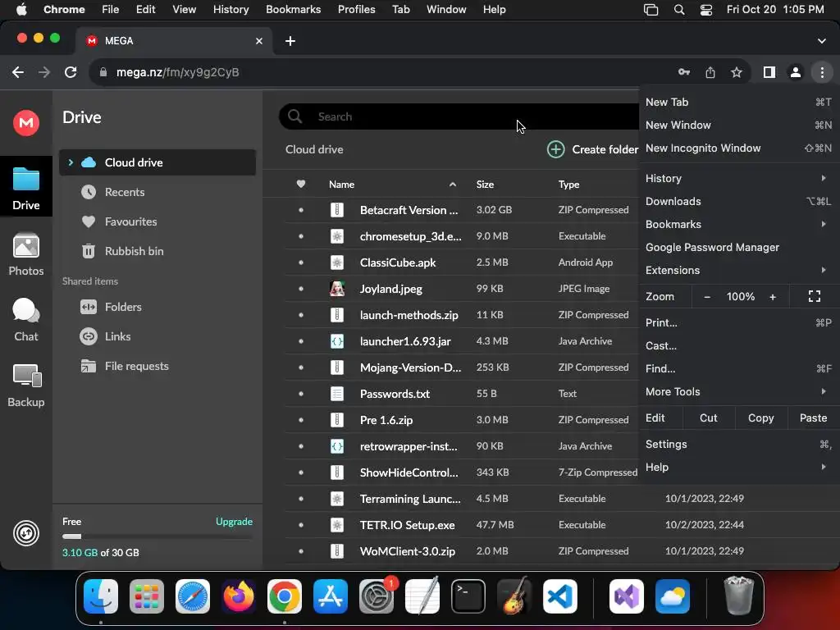
Task: Choose New Incognito Window from menu
Action: tap(738, 148)
